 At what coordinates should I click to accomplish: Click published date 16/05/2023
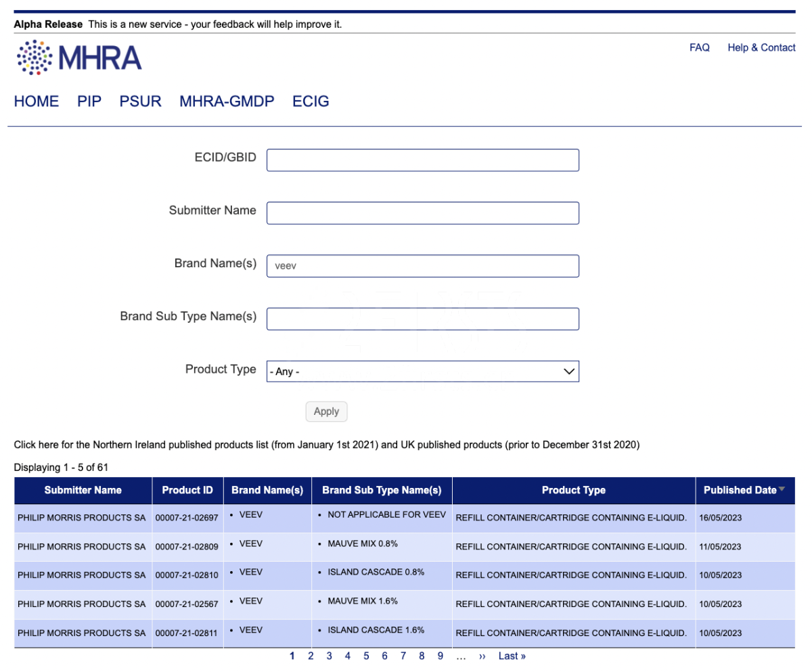[x=721, y=518]
